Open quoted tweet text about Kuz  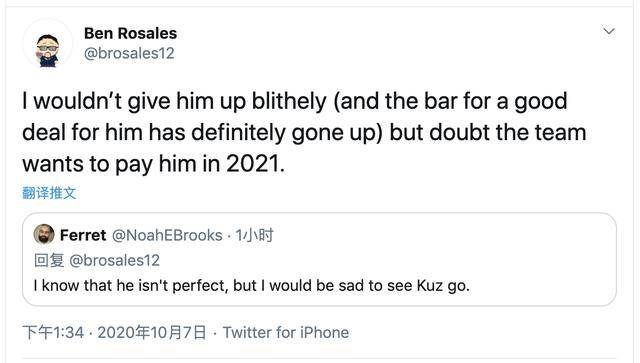(x=252, y=285)
